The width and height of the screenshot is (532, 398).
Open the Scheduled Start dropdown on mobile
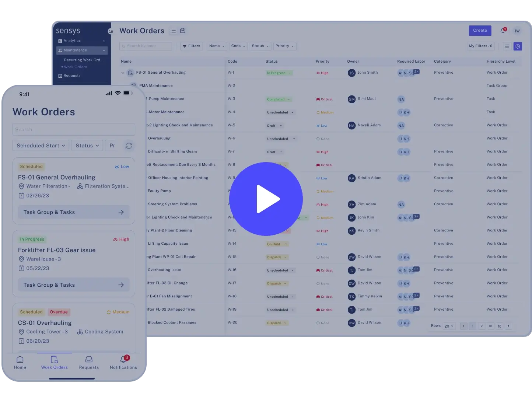click(x=41, y=146)
